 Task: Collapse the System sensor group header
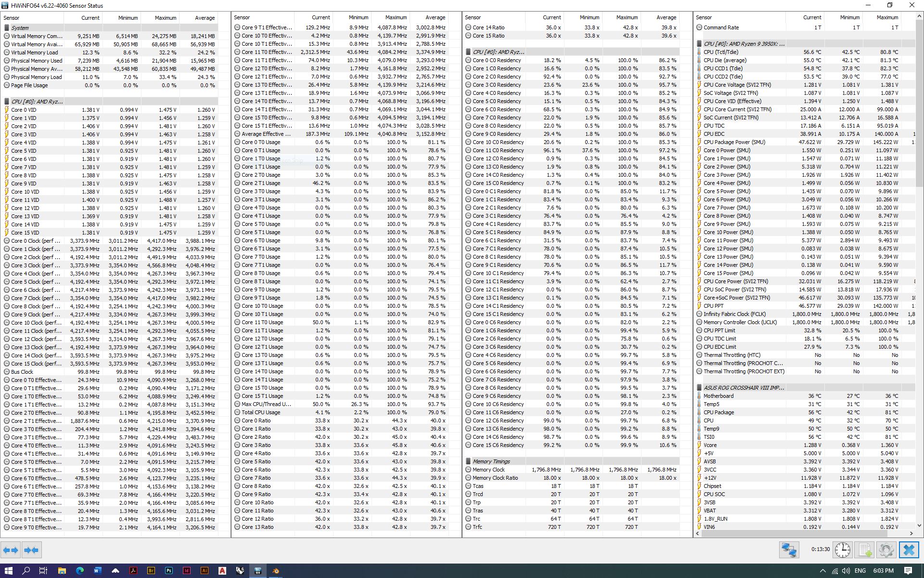pos(20,28)
